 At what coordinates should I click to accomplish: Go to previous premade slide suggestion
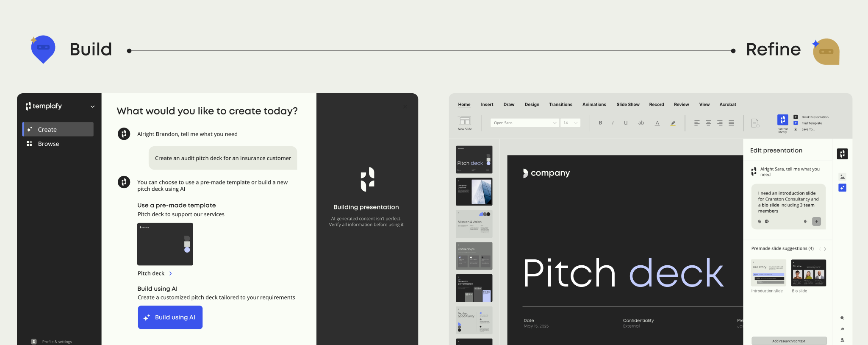(x=820, y=249)
